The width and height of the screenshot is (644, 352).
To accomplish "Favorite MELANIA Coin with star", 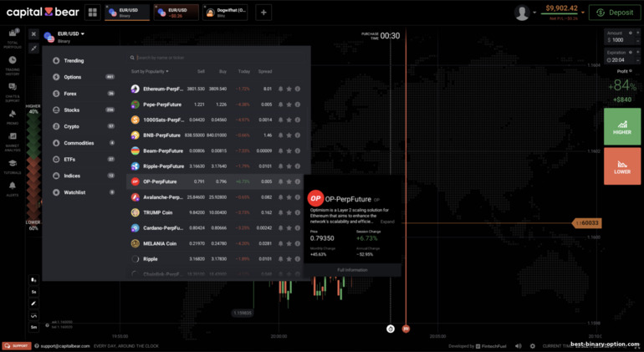I will click(289, 243).
